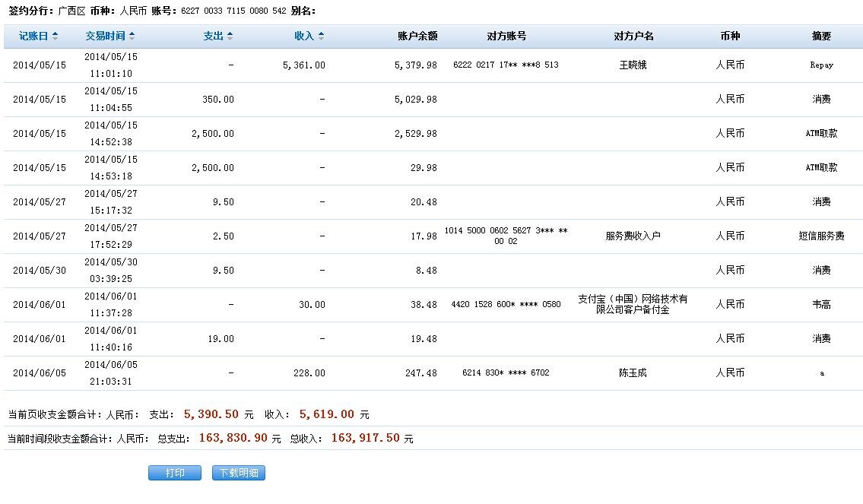Image resolution: width=863 pixels, height=504 pixels.
Task: Click the sort arrows beside 支出
Action: [x=230, y=36]
